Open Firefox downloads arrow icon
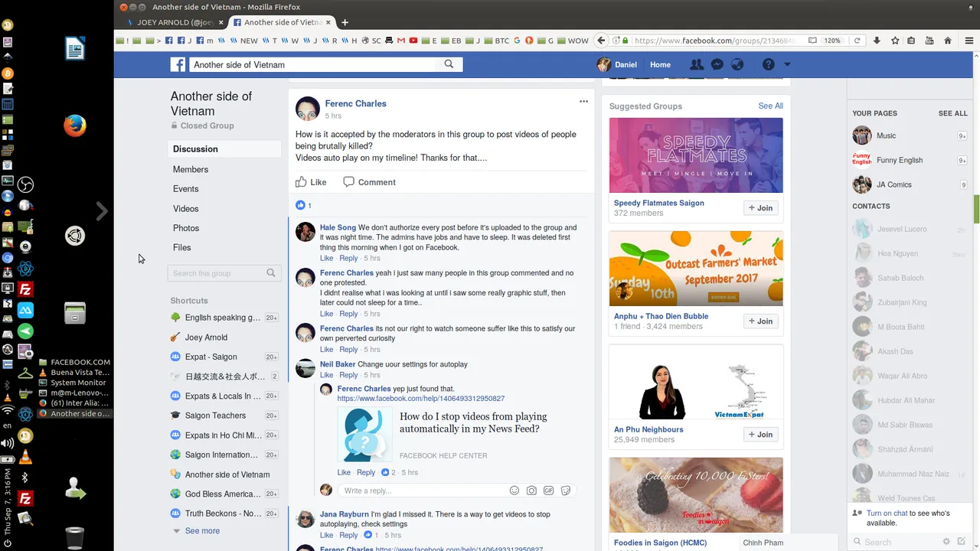The height and width of the screenshot is (551, 980). 877,41
